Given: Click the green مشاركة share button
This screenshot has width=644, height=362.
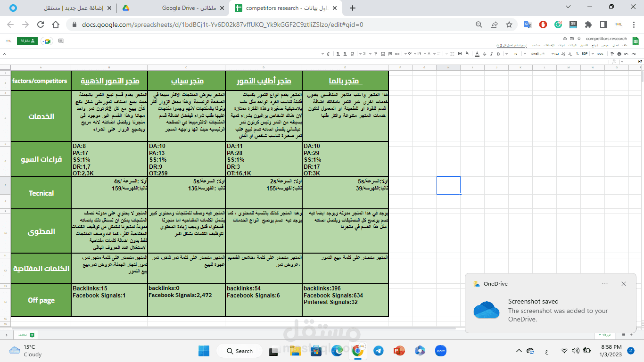Looking at the screenshot, I should [27, 41].
